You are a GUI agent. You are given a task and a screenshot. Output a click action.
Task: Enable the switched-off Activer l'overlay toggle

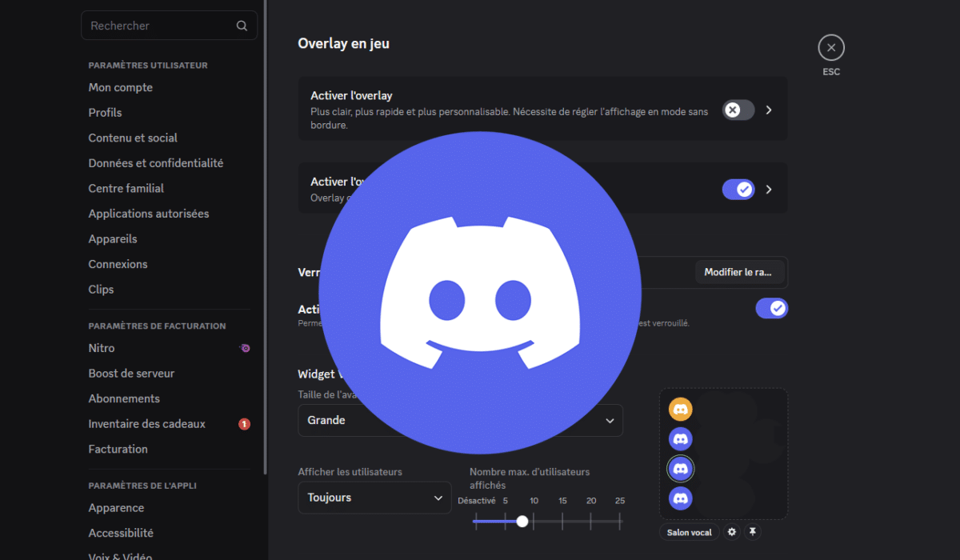738,110
